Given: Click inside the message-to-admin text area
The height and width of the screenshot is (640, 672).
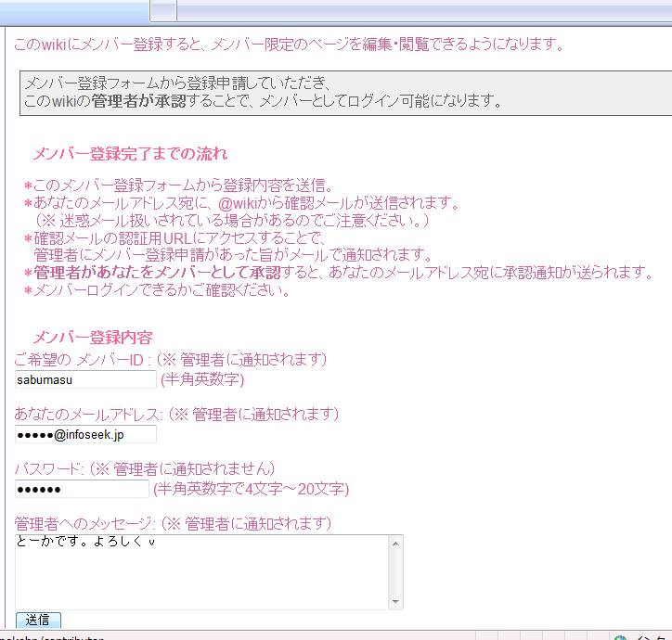Looking at the screenshot, I should point(201,572).
